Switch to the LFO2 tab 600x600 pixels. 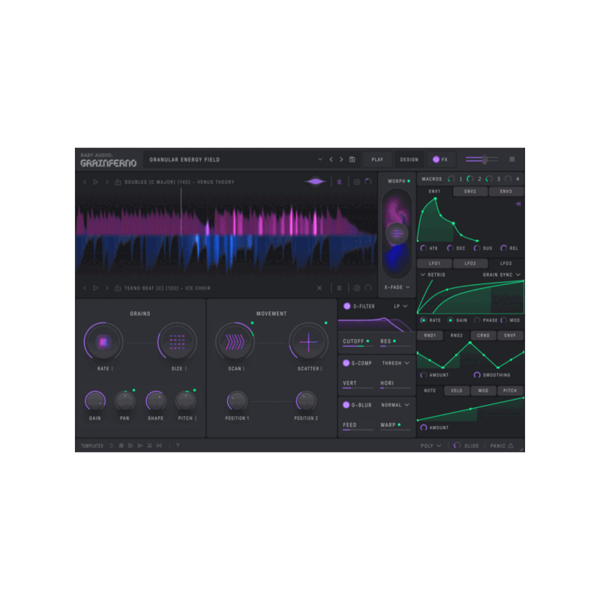click(x=470, y=263)
